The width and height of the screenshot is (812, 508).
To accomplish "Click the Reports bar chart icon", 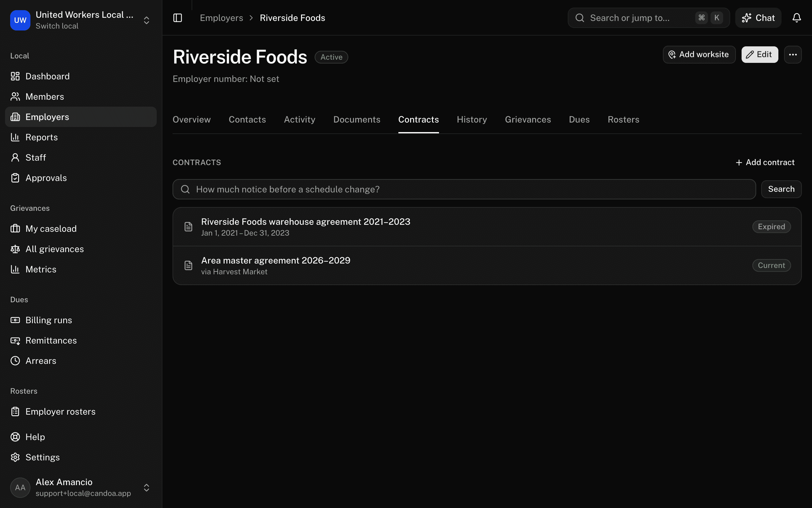I will pyautogui.click(x=15, y=137).
